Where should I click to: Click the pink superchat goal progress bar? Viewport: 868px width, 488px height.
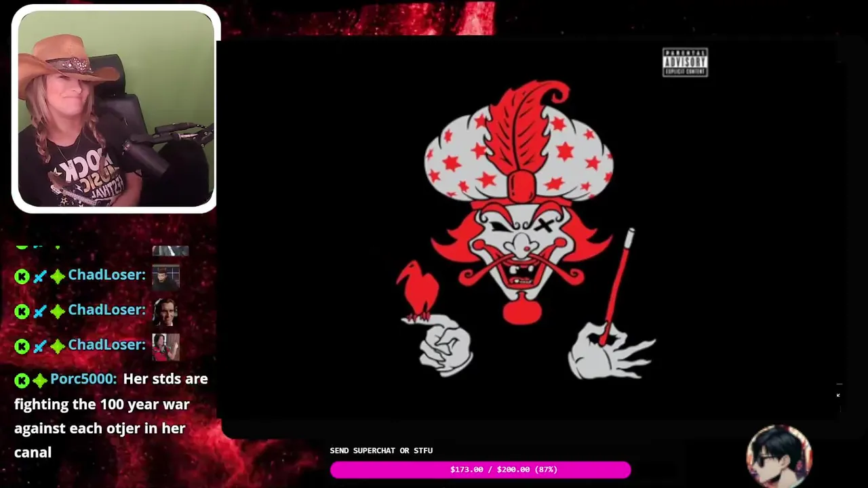pyautogui.click(x=480, y=470)
